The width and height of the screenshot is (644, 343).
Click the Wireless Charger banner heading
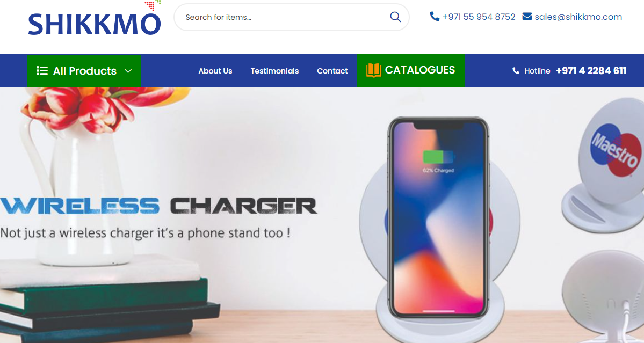(158, 206)
